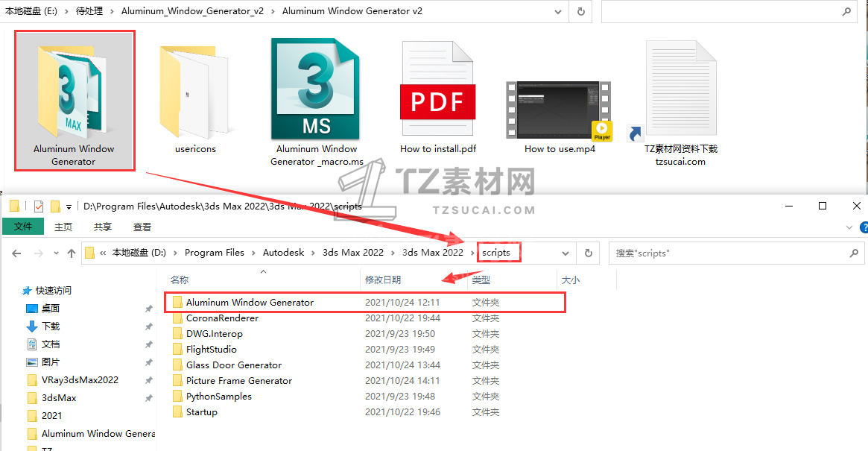Expand chevron after Autodesk breadcrumb
Viewport: 868px width, 451px height.
tap(314, 253)
